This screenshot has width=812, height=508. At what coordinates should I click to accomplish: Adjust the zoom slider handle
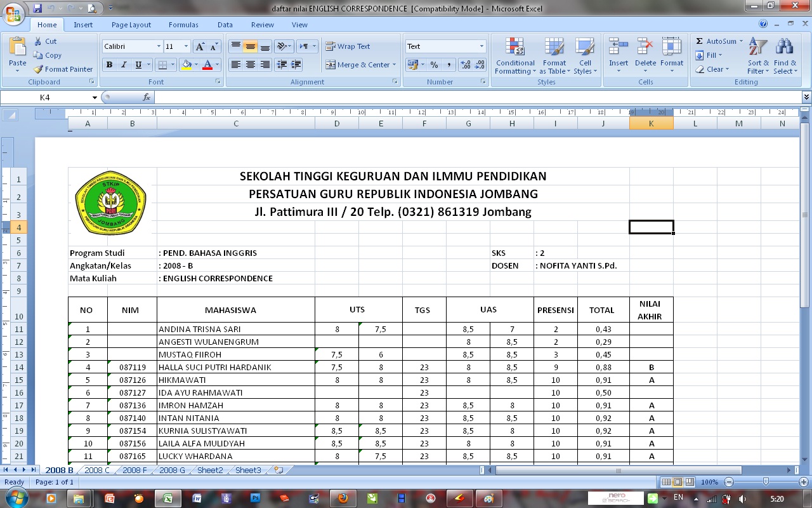[x=766, y=483]
